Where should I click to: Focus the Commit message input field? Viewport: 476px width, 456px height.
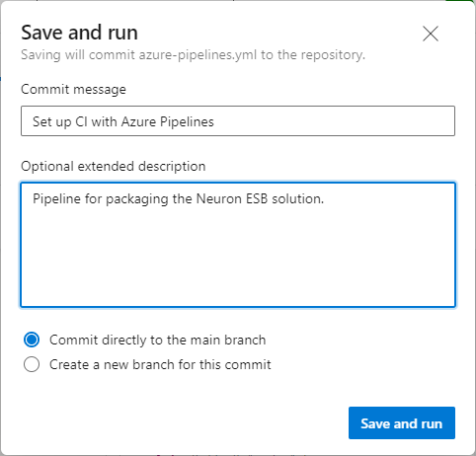click(238, 121)
